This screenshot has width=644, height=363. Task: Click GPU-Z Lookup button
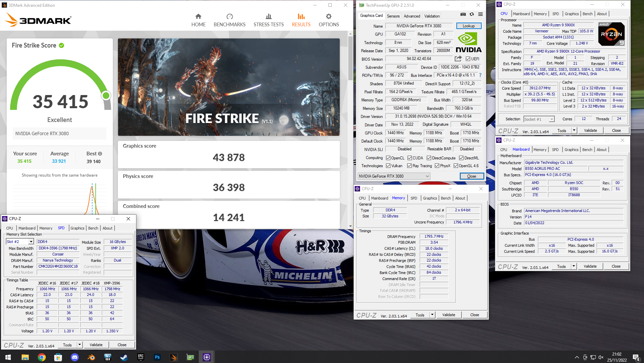click(x=469, y=26)
